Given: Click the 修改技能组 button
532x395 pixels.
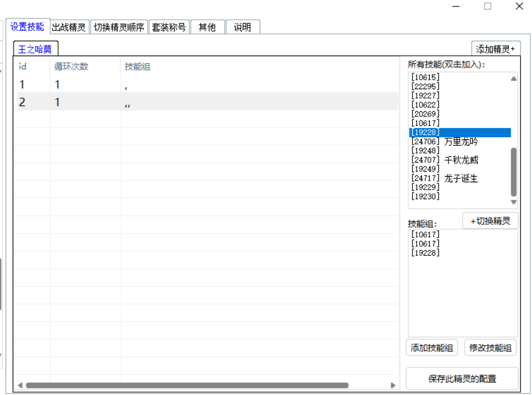Looking at the screenshot, I should click(x=489, y=348).
